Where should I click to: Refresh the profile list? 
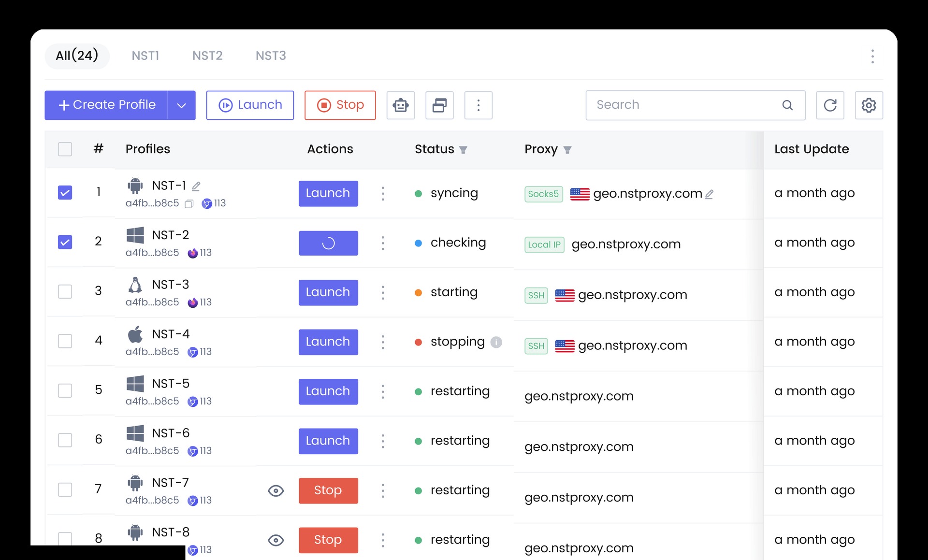pos(830,105)
